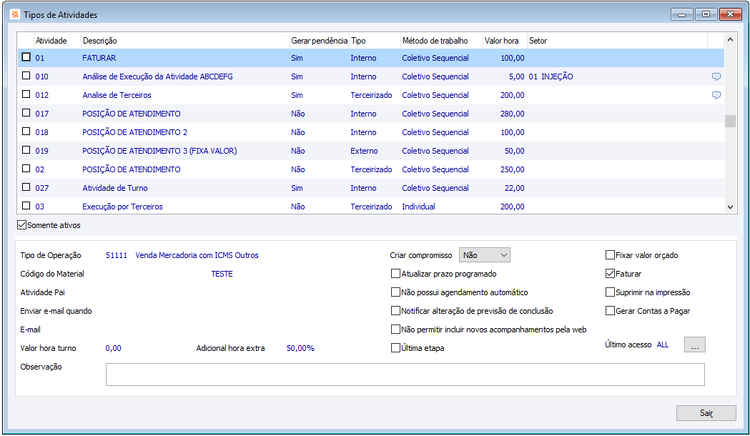The image size is (750, 436).
Task: Click scroll down arrow in activities list
Action: pyautogui.click(x=730, y=207)
